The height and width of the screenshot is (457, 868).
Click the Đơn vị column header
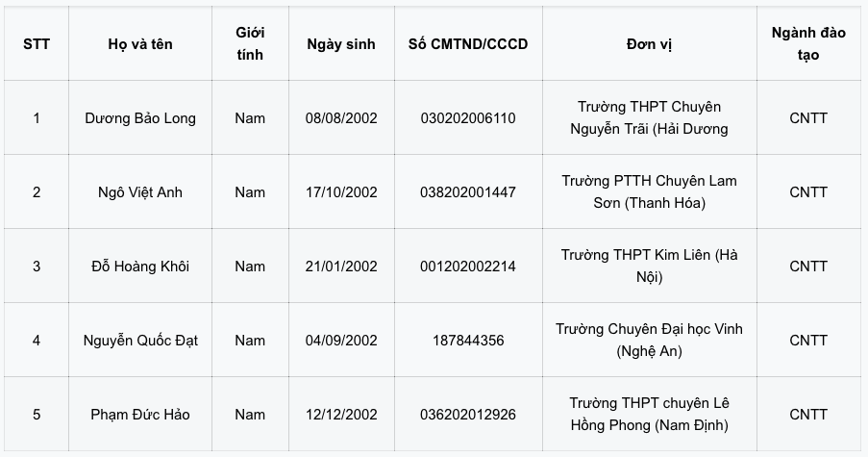650,43
